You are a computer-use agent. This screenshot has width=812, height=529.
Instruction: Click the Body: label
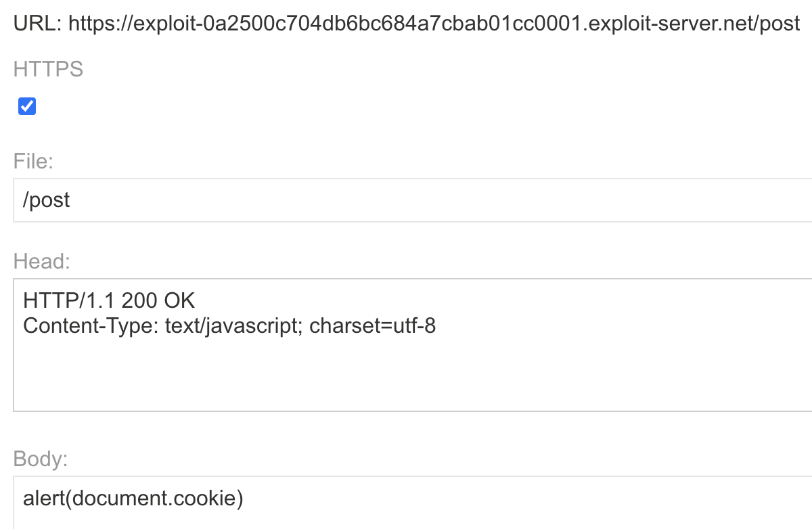(x=41, y=459)
